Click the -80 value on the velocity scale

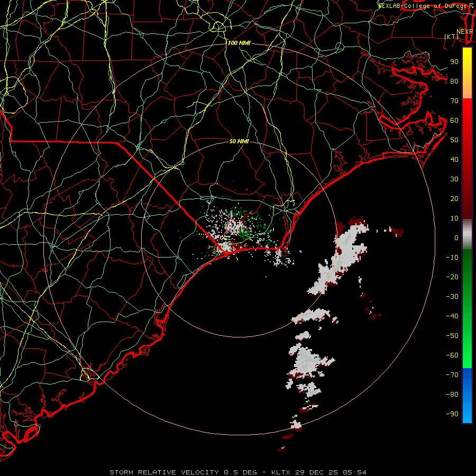(452, 395)
